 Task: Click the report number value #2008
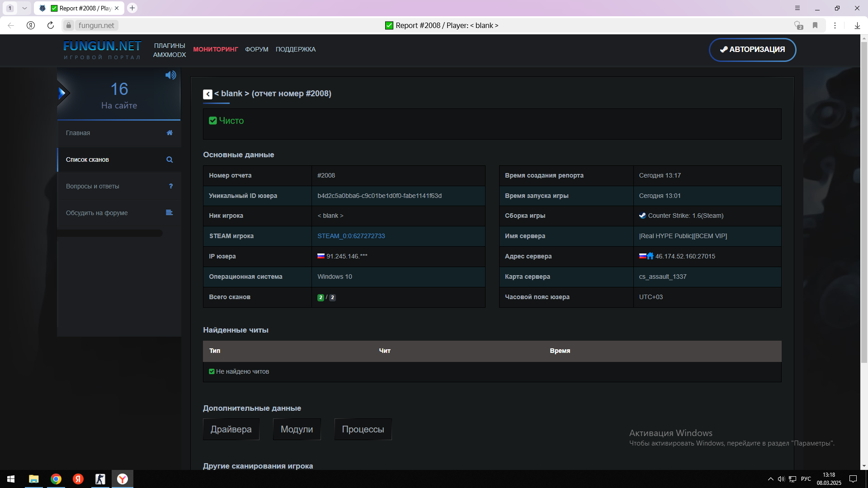326,175
